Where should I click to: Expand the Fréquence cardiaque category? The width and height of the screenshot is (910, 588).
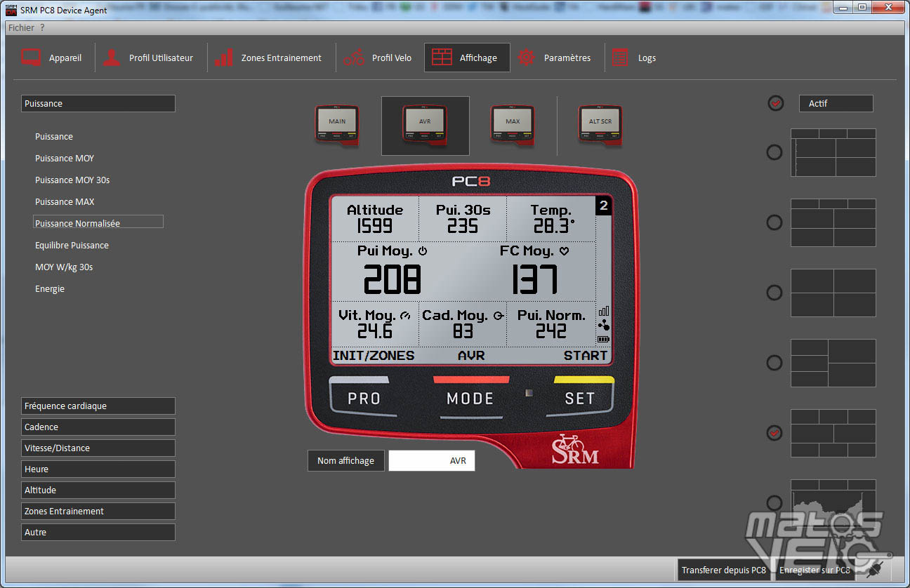(98, 406)
